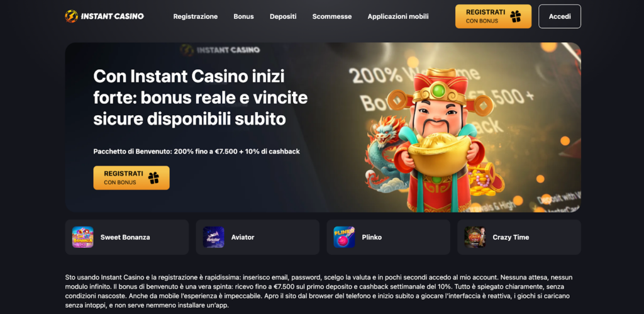Viewport: 644px width, 314px height.
Task: Click the banner headline about Instant Casino
Action: (201, 98)
